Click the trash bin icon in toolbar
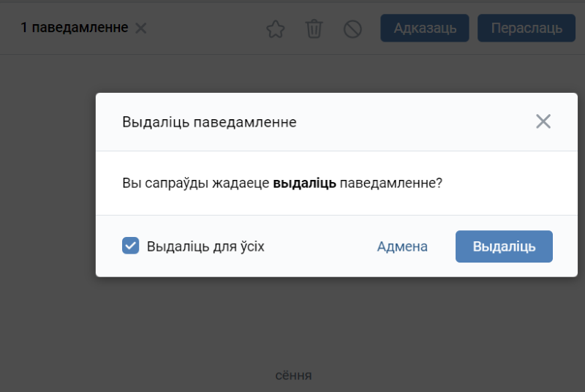The image size is (585, 392). click(314, 29)
